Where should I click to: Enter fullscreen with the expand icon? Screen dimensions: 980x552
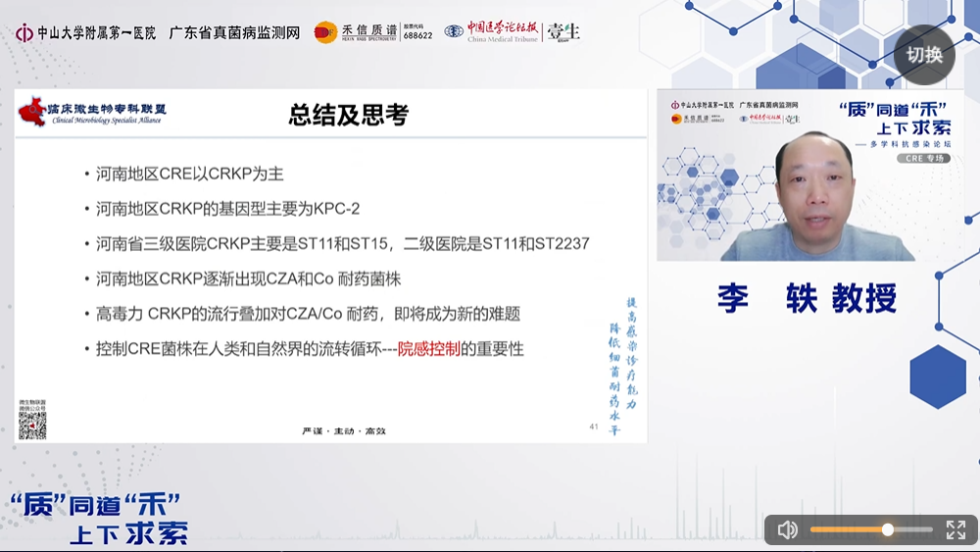point(955,529)
